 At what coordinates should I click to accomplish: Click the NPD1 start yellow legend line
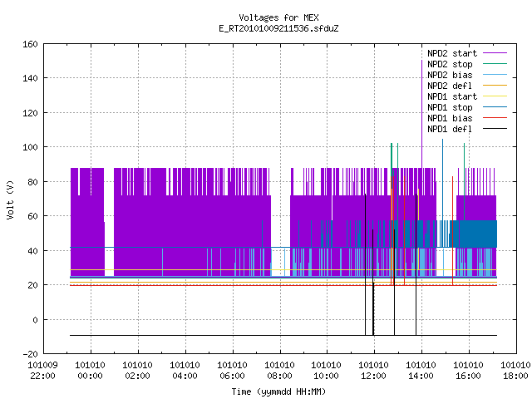click(495, 96)
